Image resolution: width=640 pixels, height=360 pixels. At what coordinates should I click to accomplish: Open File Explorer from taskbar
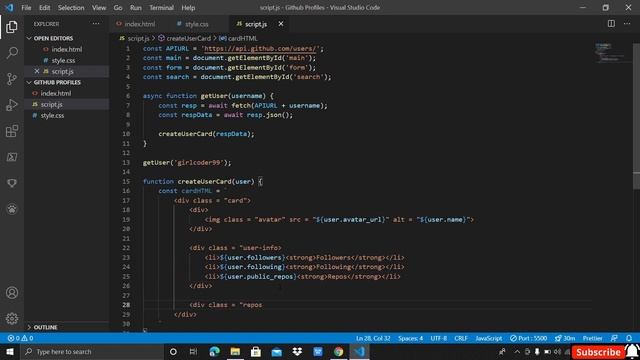[235, 351]
